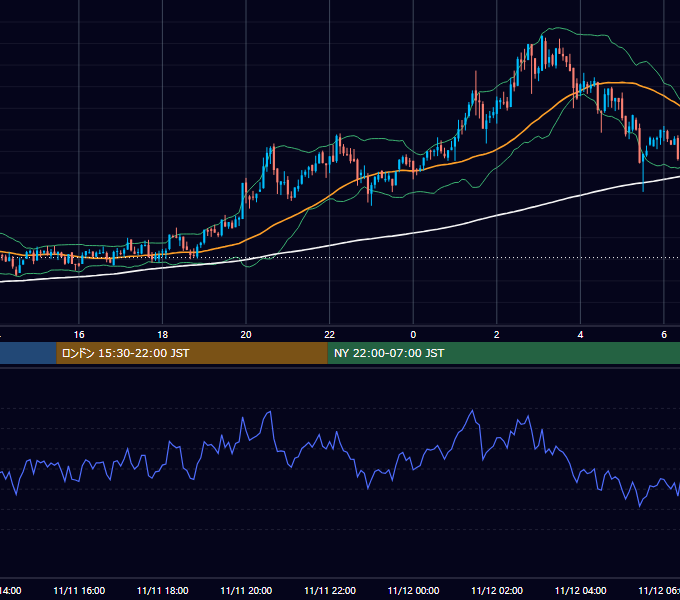Viewport: 680px width, 600px height.
Task: Click the NY 22:00-07:00 JST session bar
Action: point(503,353)
